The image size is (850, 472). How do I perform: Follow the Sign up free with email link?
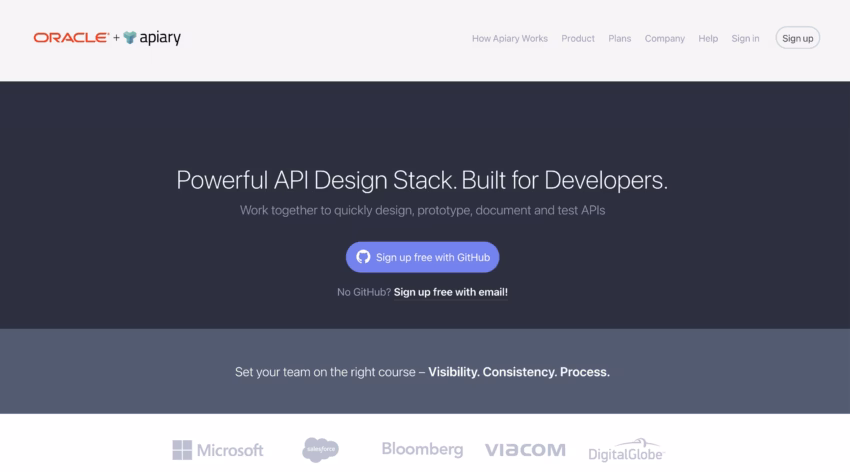coord(450,292)
